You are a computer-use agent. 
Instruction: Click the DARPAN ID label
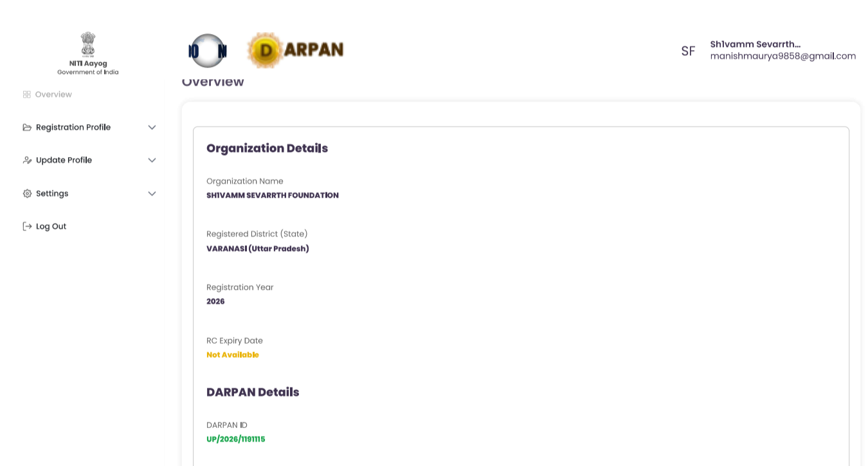pos(227,425)
